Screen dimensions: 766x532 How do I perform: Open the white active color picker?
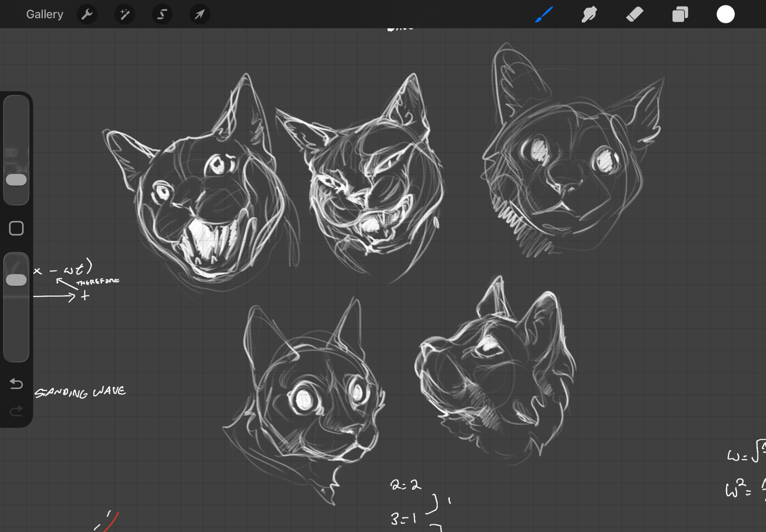(725, 15)
